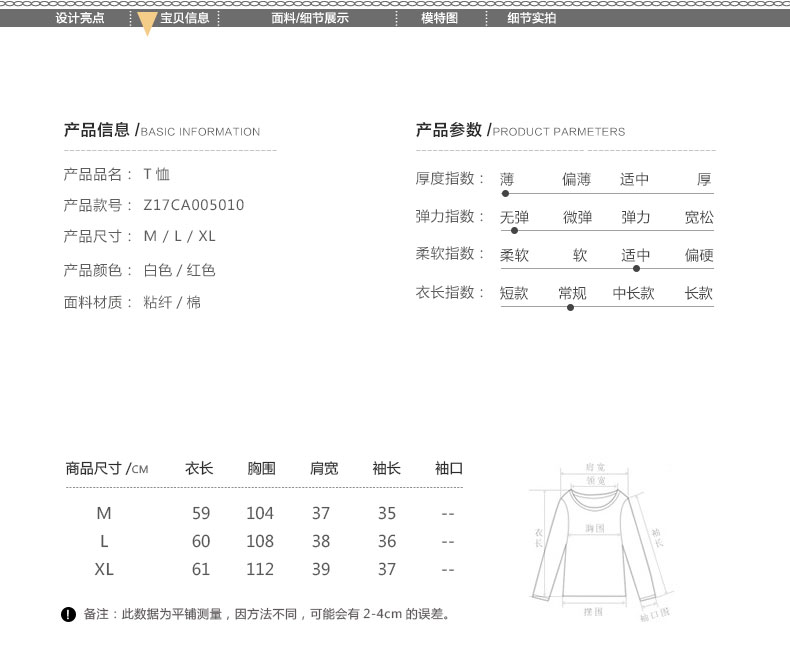Click the 衣长指数 slider dot

(570, 307)
